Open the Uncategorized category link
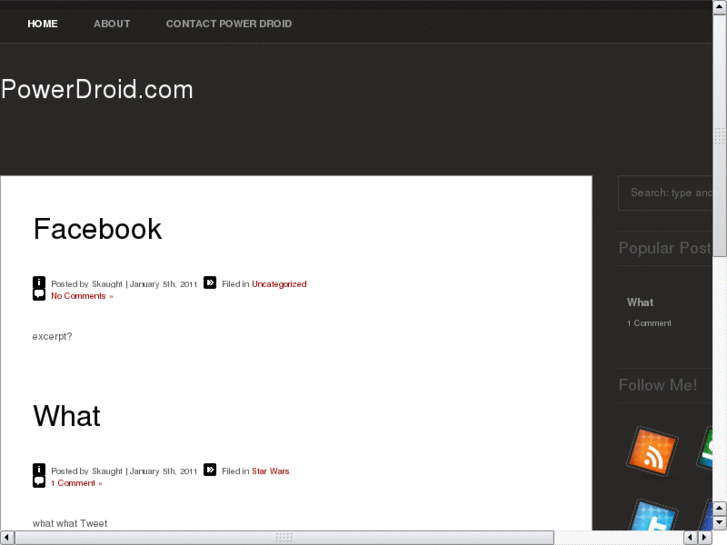 tap(279, 284)
